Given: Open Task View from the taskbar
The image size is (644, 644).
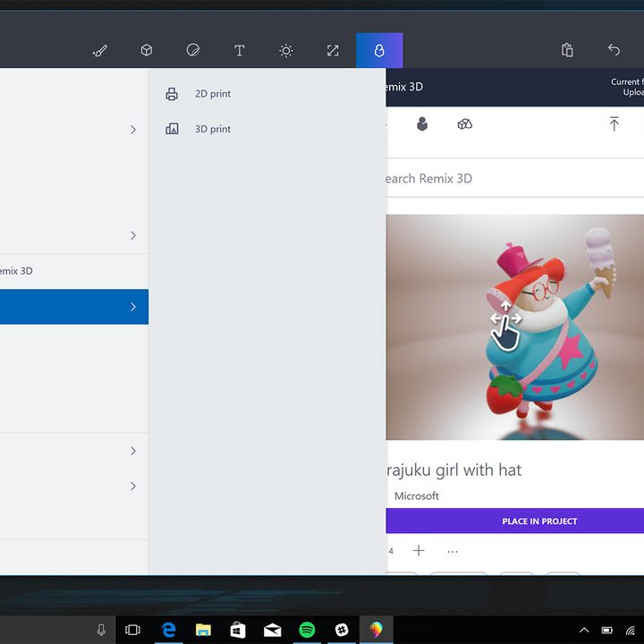Looking at the screenshot, I should point(132,630).
